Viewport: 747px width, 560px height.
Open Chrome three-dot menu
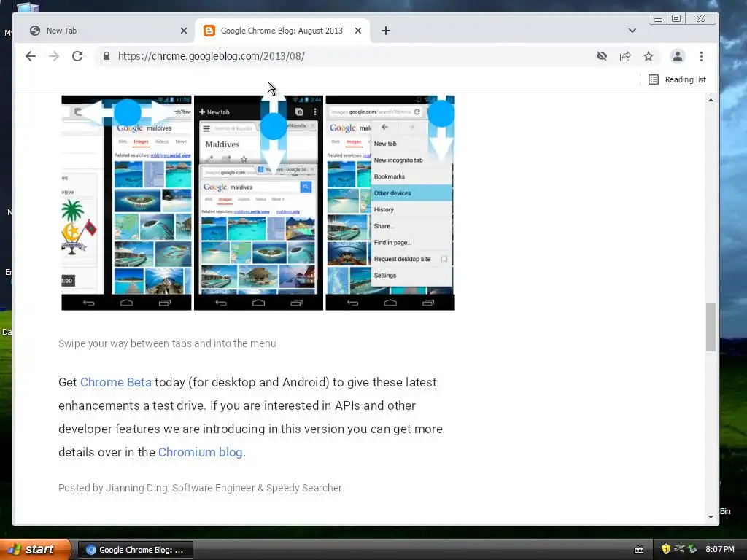point(701,56)
